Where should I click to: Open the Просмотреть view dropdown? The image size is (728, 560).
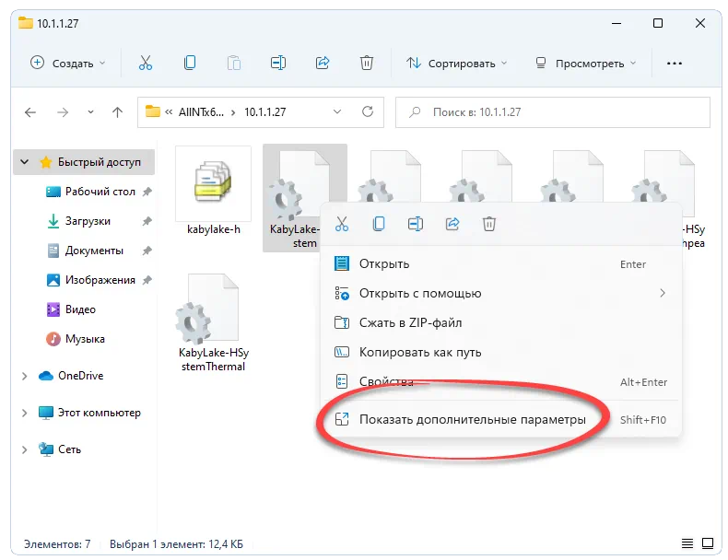point(585,64)
